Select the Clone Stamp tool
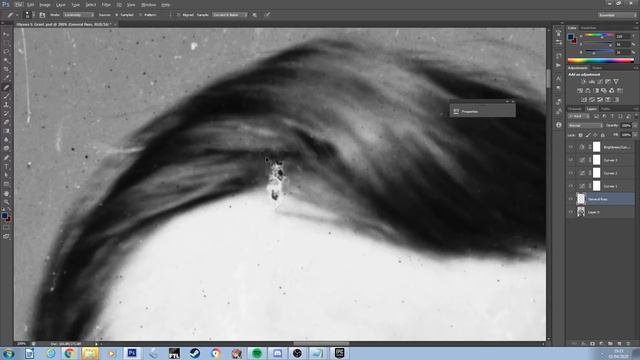 point(7,105)
